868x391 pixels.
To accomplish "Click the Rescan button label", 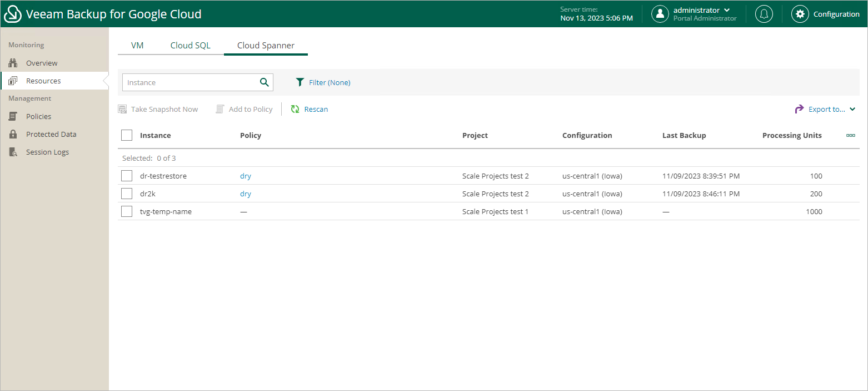I will [316, 109].
